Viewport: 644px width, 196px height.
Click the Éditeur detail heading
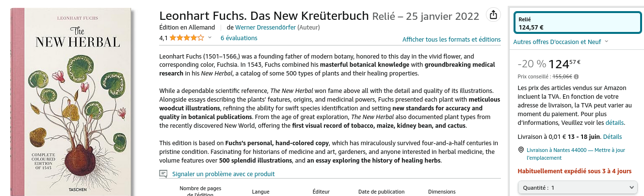click(x=321, y=192)
